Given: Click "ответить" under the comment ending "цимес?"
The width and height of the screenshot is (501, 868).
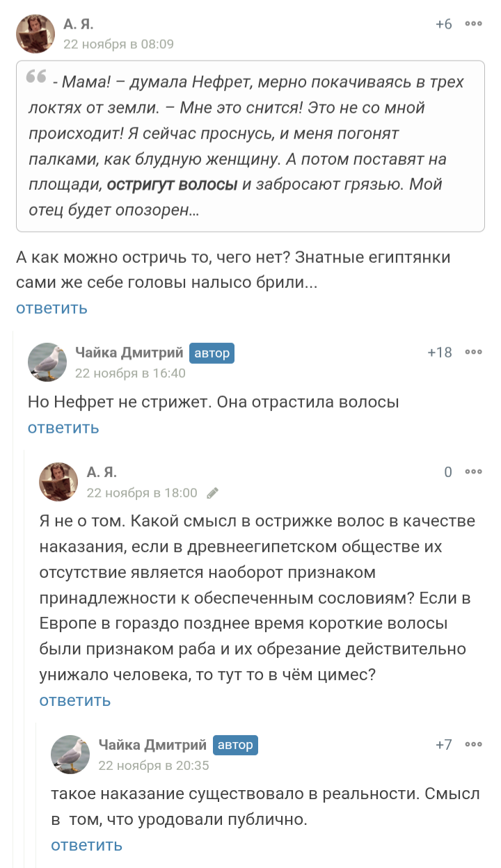Looking at the screenshot, I should point(75,700).
